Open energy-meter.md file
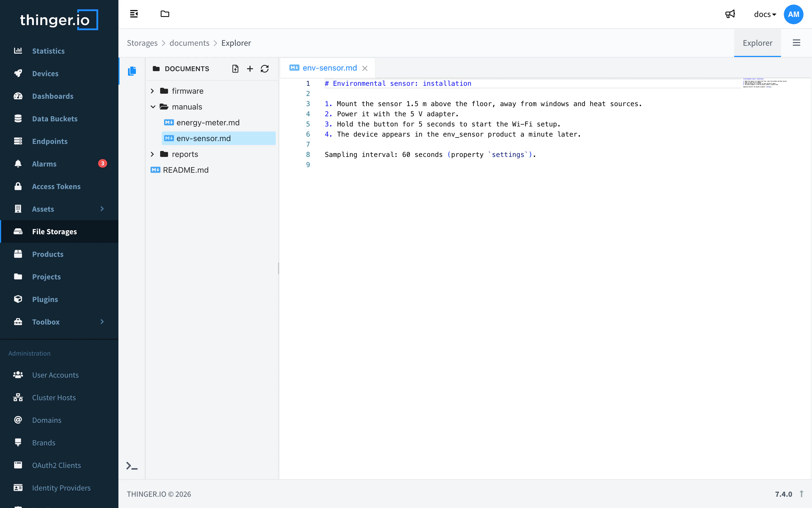812x508 pixels. 219,123
